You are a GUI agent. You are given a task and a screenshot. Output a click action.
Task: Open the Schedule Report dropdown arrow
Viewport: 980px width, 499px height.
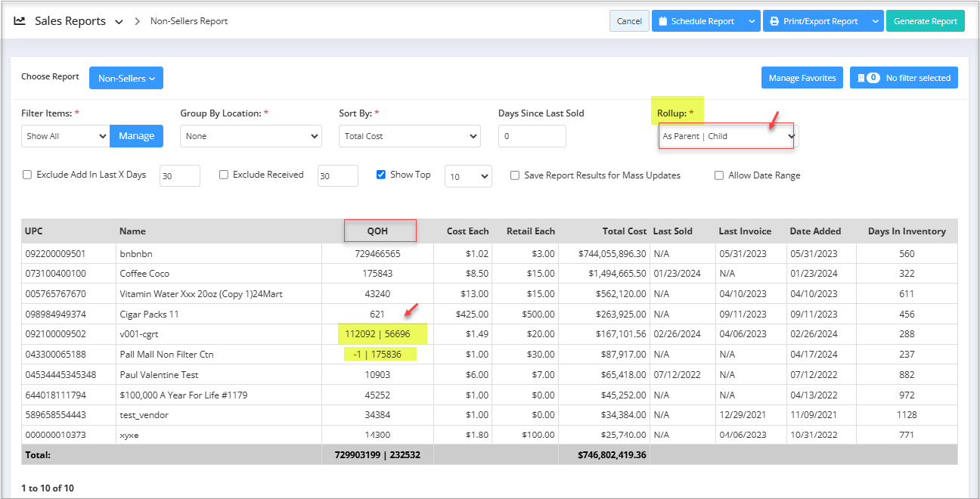coord(752,21)
